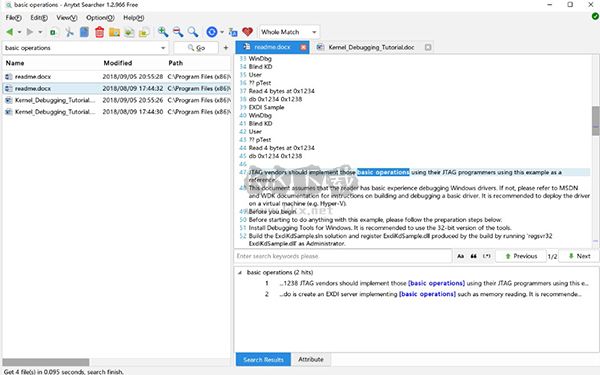Open the folder-with-picture icon in toolbar
600x375 pixels.
tap(114, 32)
